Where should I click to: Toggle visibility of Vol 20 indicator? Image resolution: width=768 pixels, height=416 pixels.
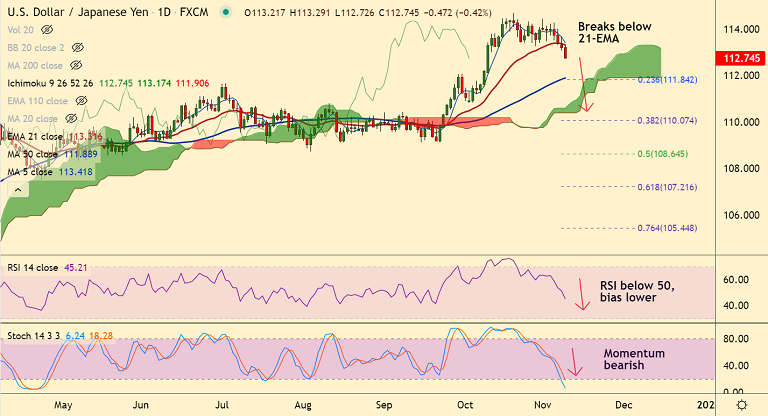pyautogui.click(x=47, y=30)
